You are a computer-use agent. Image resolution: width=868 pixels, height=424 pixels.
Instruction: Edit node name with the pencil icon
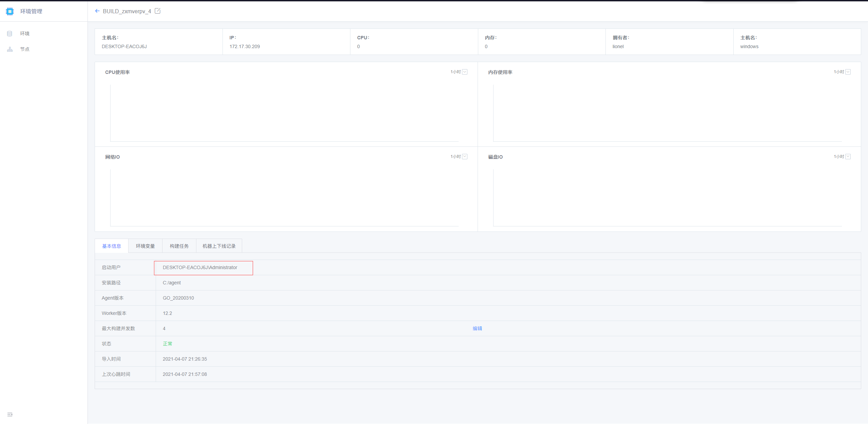157,11
